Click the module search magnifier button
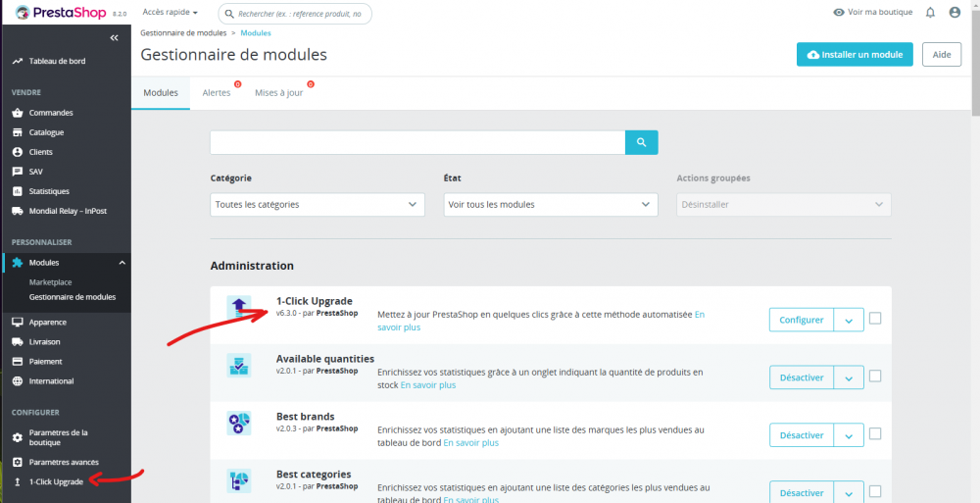Viewport: 980px width, 503px height. (641, 142)
